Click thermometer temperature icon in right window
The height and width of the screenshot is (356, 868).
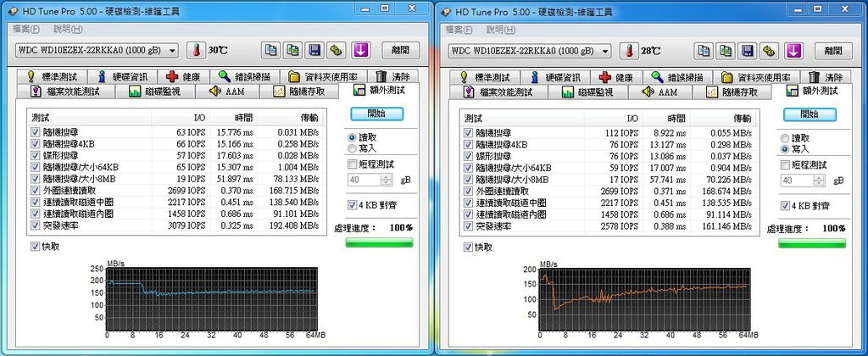628,51
